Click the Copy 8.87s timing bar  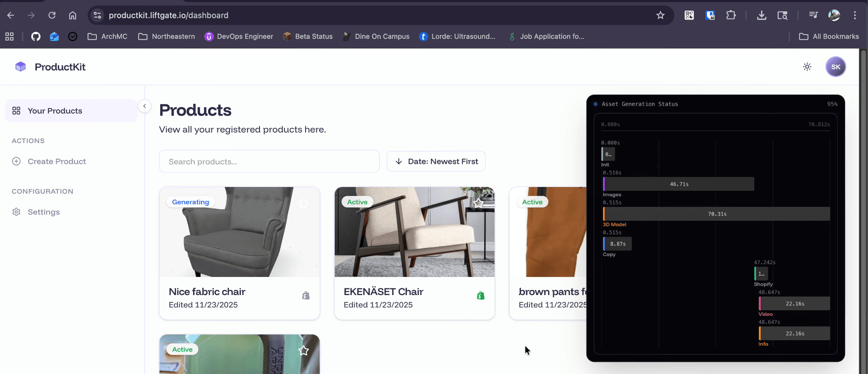click(x=617, y=244)
